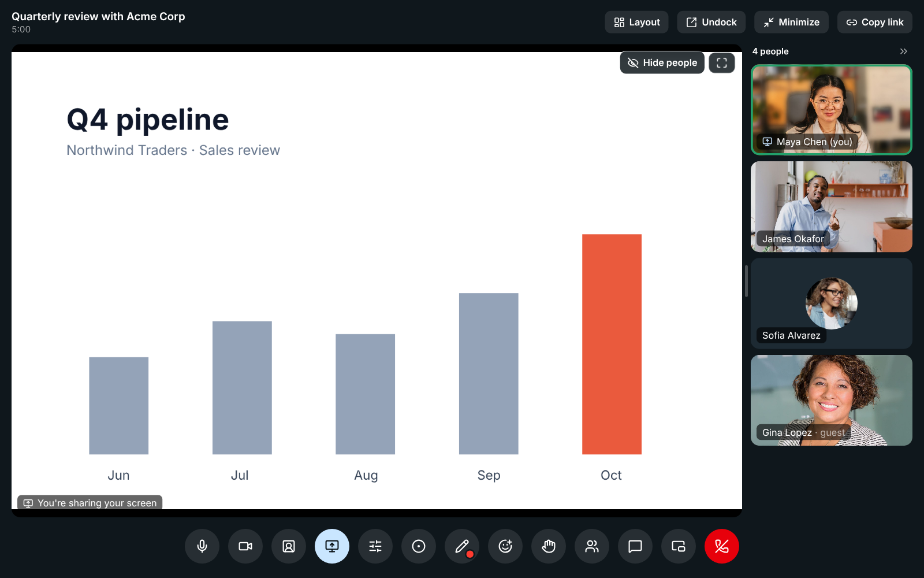Screen dimensions: 924x578
Task: Select Gina Lopez's guest video tile
Action: tap(832, 400)
